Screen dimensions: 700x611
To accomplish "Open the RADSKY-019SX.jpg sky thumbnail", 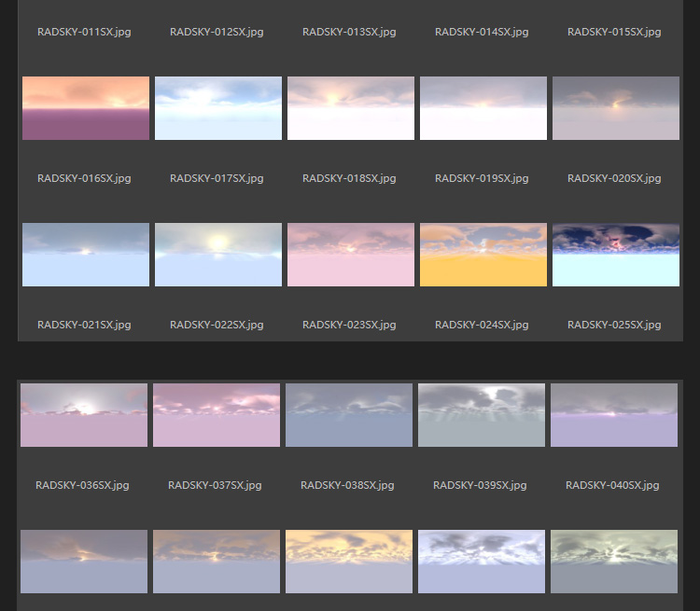I will (483, 108).
